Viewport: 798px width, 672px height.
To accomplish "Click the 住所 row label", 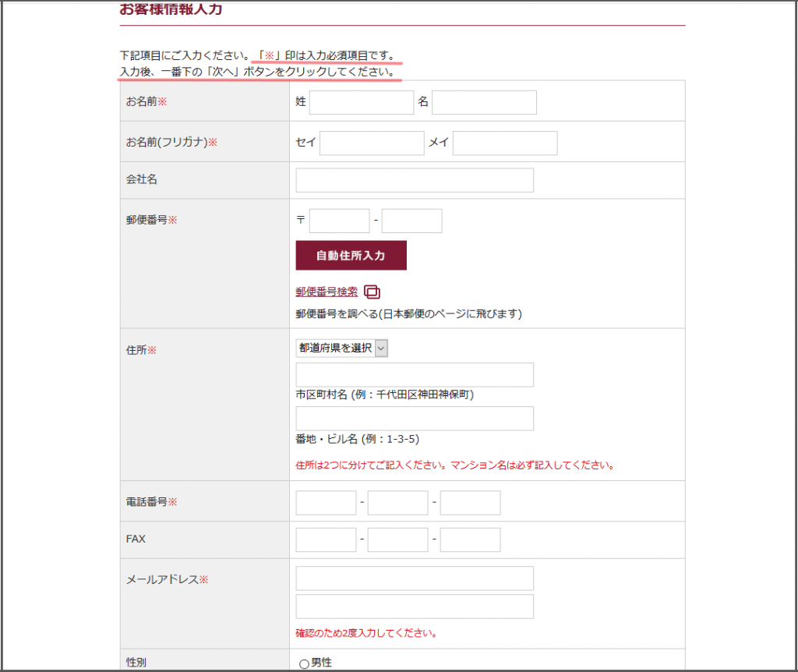I will 141,350.
